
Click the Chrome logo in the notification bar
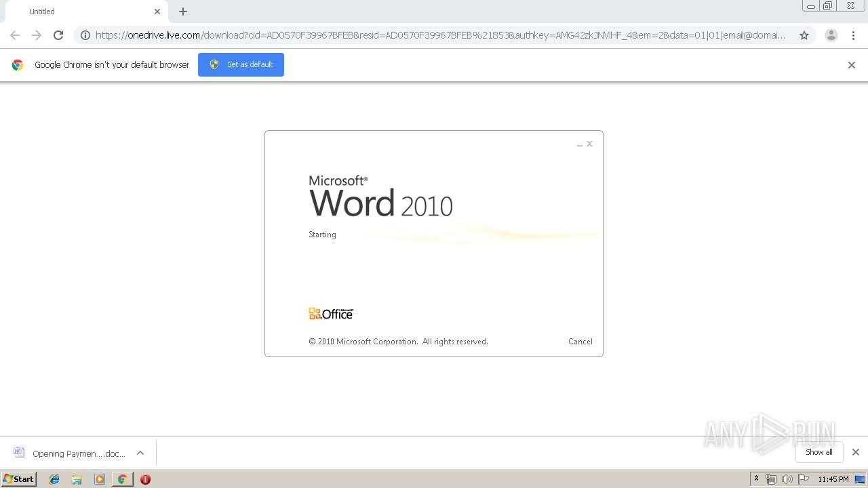(x=18, y=65)
